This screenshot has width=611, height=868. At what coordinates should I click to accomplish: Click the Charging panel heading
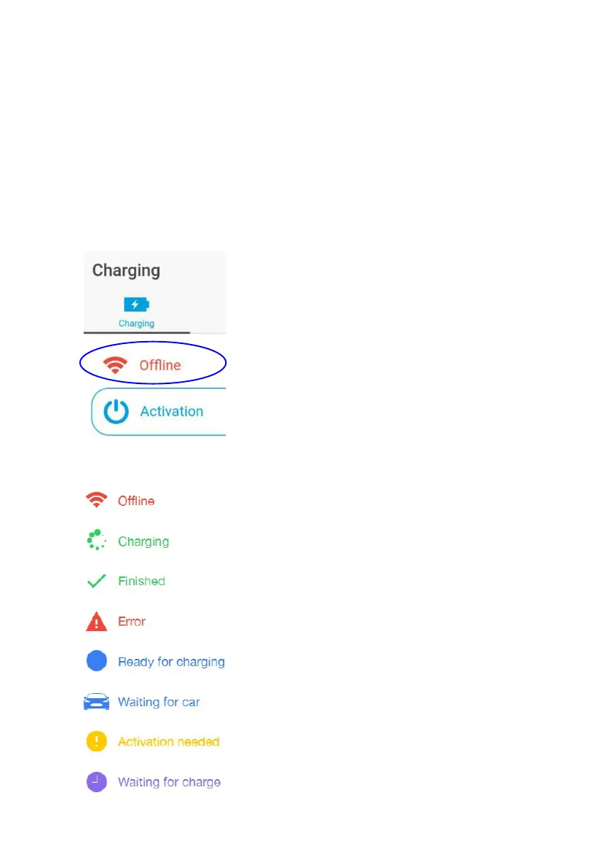pyautogui.click(x=126, y=270)
